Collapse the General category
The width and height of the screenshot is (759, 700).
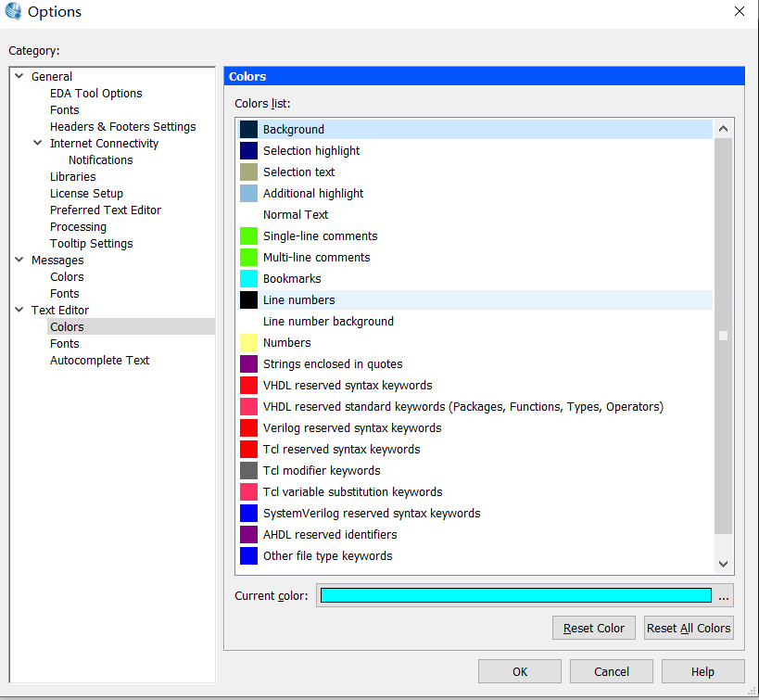point(19,76)
